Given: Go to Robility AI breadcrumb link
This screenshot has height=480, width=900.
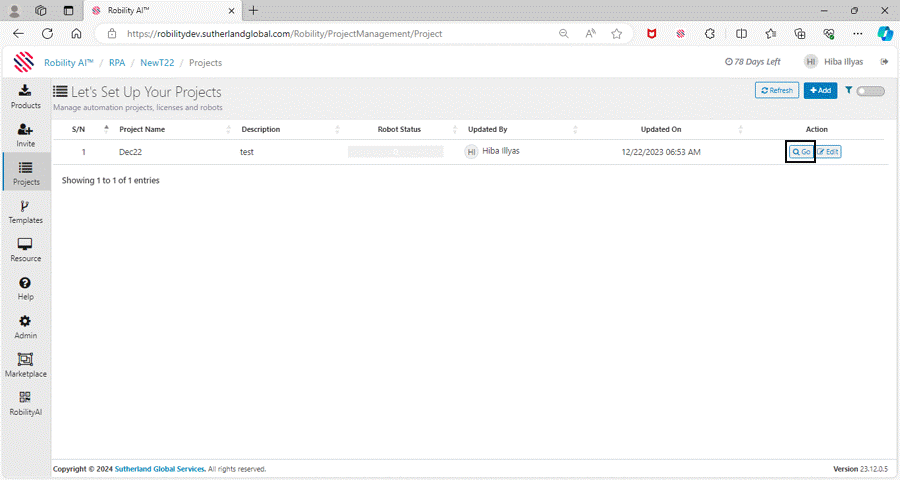Looking at the screenshot, I should point(68,63).
